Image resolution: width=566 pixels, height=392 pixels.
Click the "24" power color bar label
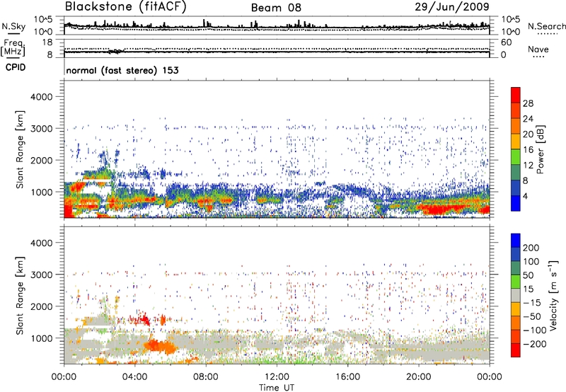coord(528,119)
